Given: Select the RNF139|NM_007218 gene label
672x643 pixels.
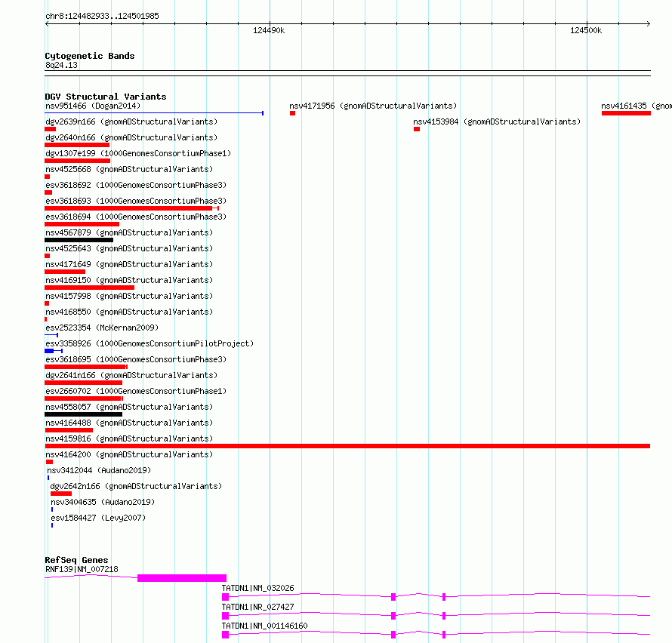Looking at the screenshot, I should 82,569.
